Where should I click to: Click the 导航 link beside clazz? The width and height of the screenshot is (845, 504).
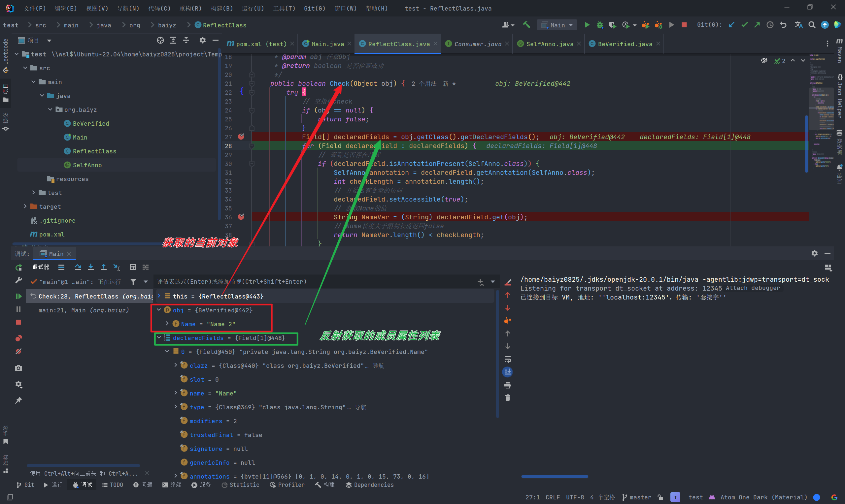pyautogui.click(x=378, y=365)
